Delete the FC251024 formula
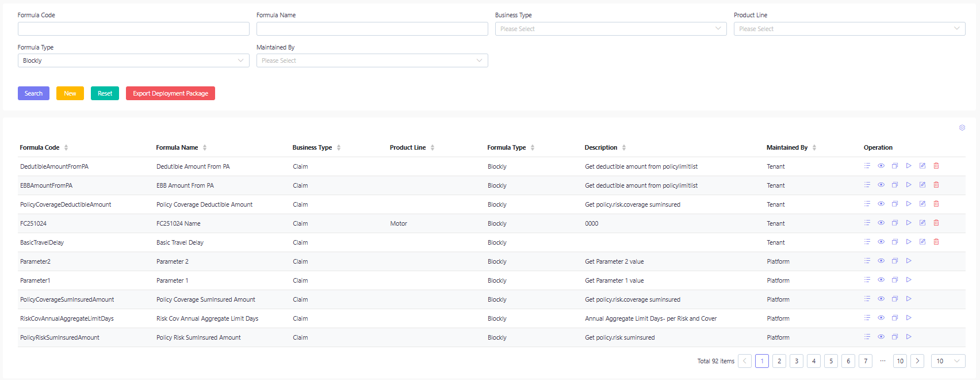Viewport: 980px width, 380px height. 936,223
